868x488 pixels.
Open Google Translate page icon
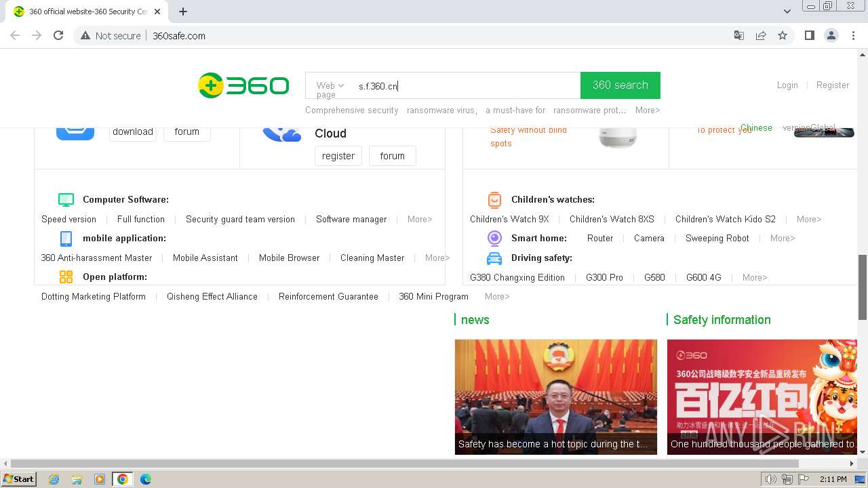click(x=739, y=35)
